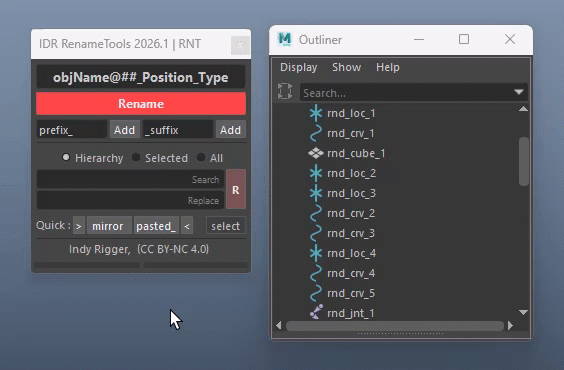Image resolution: width=564 pixels, height=370 pixels.
Task: Click the quick > arrow button
Action: click(79, 226)
